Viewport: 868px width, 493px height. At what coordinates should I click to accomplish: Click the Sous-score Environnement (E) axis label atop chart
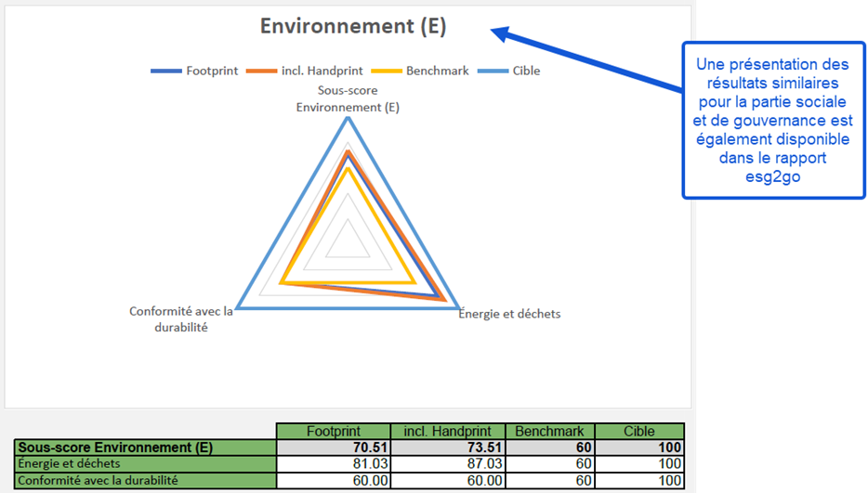[348, 99]
